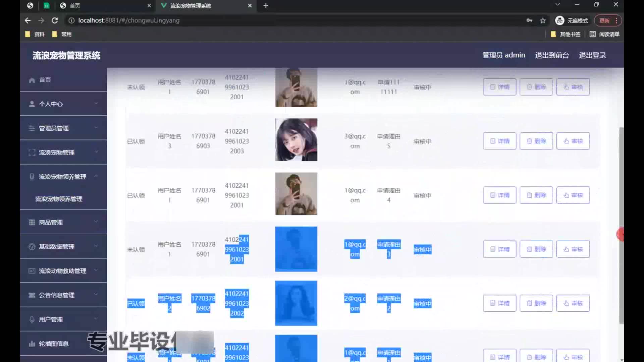Click 详情 in the 申请理由 5 row
The width and height of the screenshot is (644, 362).
[499, 141]
